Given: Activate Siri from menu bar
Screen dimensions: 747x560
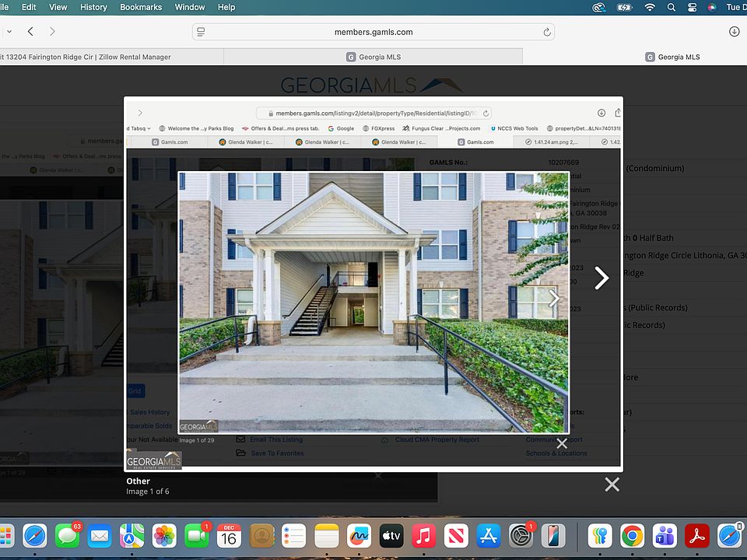Looking at the screenshot, I should tap(712, 7).
